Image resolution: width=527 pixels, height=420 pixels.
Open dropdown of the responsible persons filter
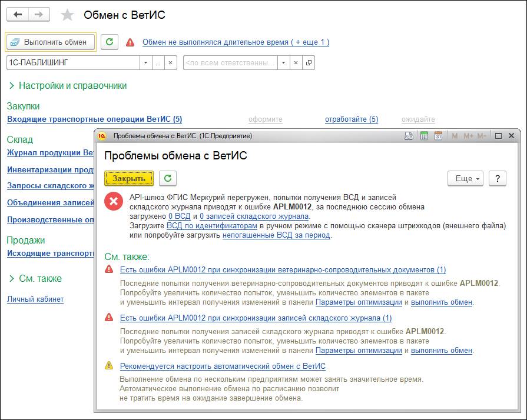click(283, 63)
